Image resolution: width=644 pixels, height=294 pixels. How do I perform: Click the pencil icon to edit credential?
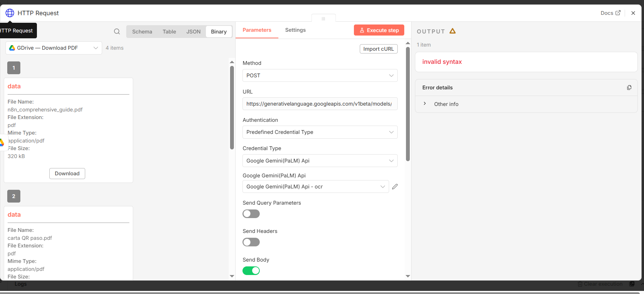click(x=395, y=187)
